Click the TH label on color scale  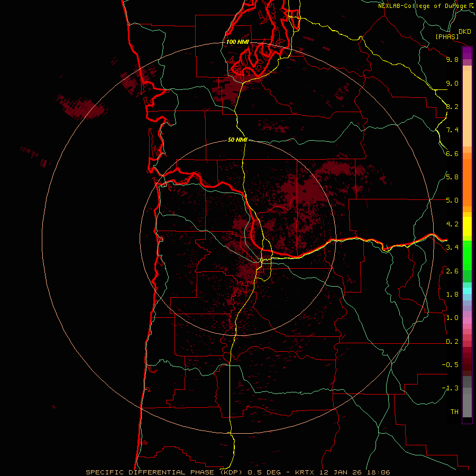[x=454, y=412]
